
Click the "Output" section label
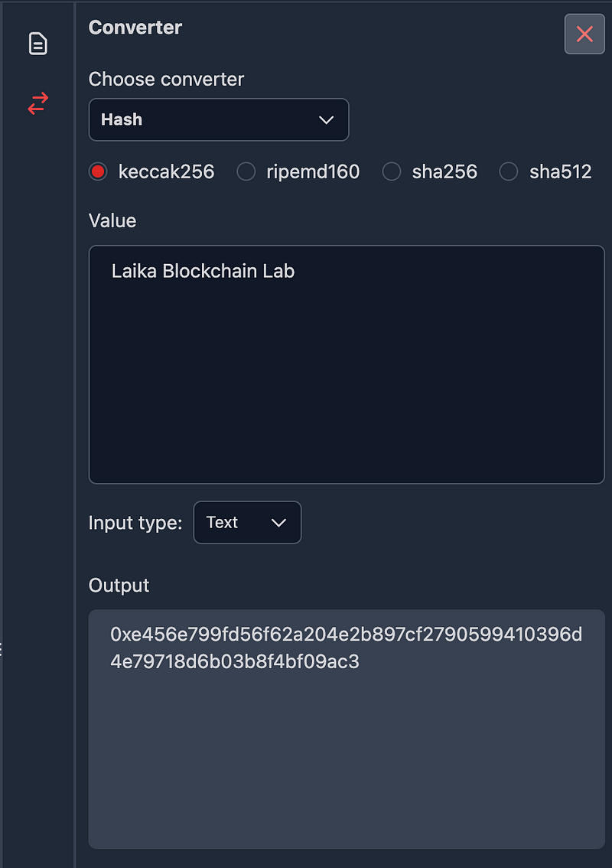119,586
